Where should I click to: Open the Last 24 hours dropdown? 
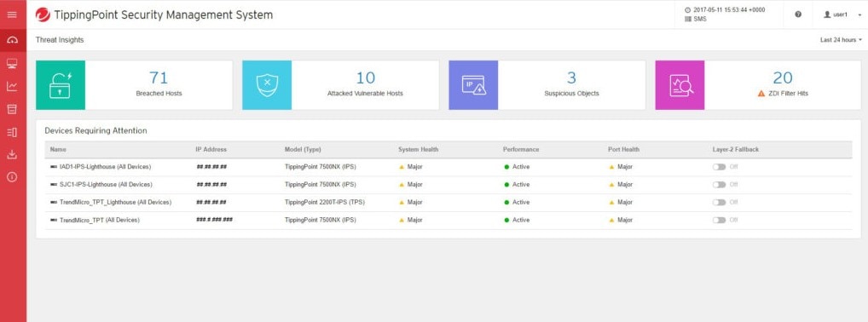pyautogui.click(x=841, y=40)
